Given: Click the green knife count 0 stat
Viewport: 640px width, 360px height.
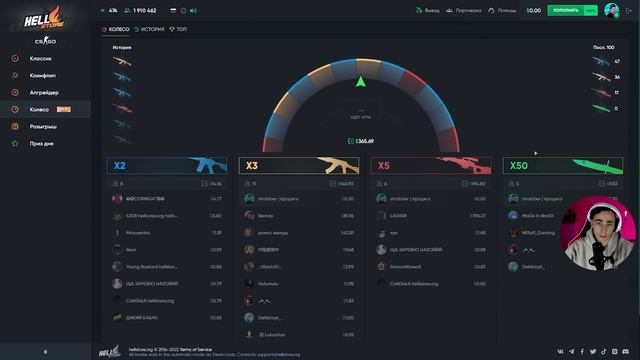Looking at the screenshot, I should tap(606, 108).
